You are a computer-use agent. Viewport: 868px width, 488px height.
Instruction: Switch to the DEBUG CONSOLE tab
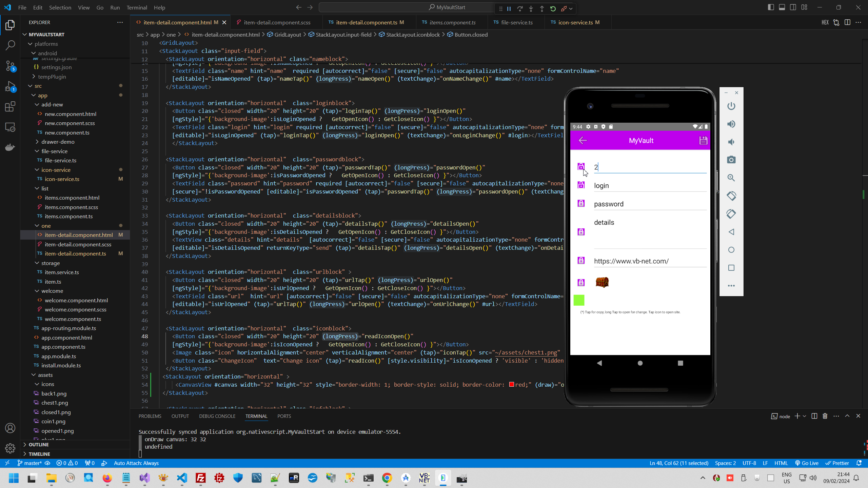[x=217, y=416]
